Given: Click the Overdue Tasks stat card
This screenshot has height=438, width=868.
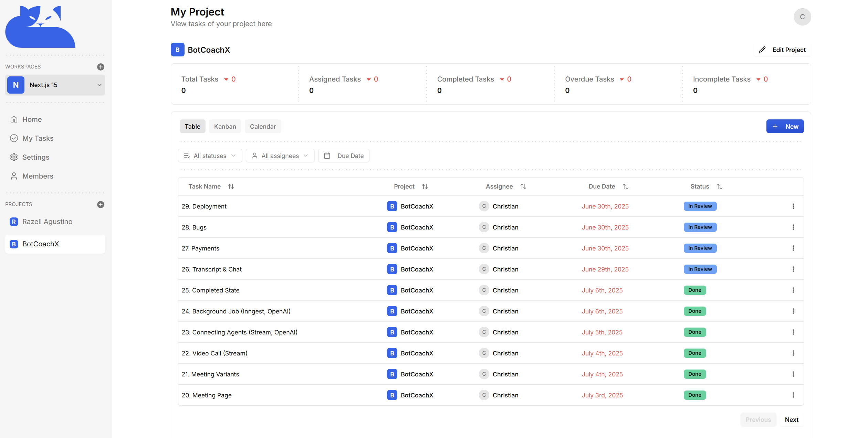Looking at the screenshot, I should point(618,84).
